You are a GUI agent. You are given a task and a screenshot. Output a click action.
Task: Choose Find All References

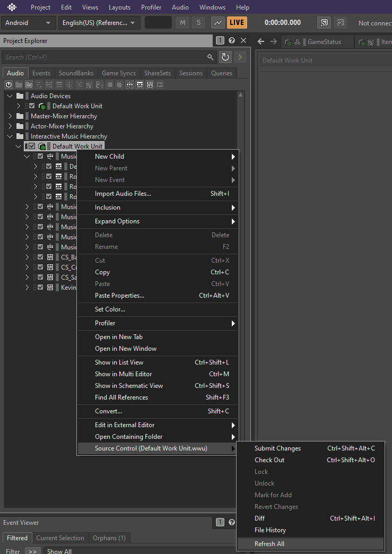158,397
